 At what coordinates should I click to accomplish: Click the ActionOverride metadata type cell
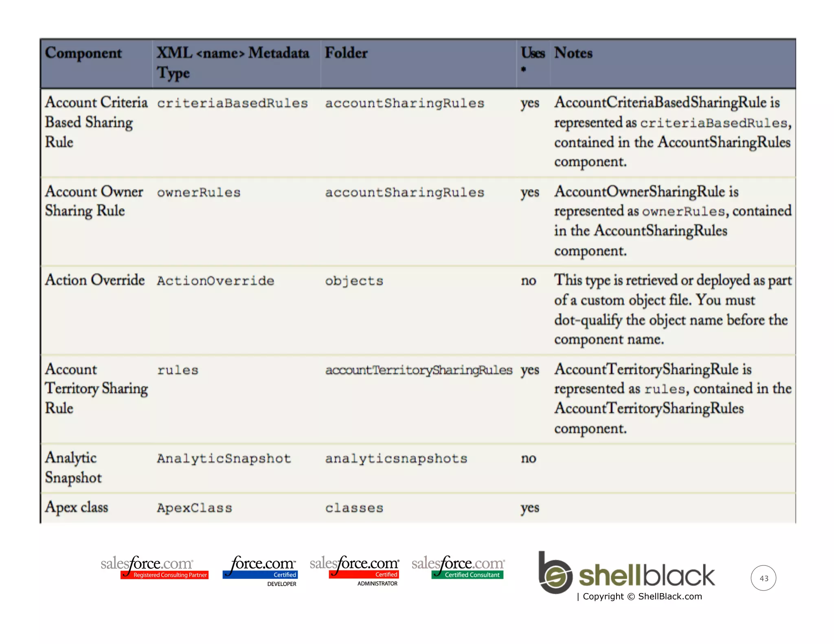215,281
